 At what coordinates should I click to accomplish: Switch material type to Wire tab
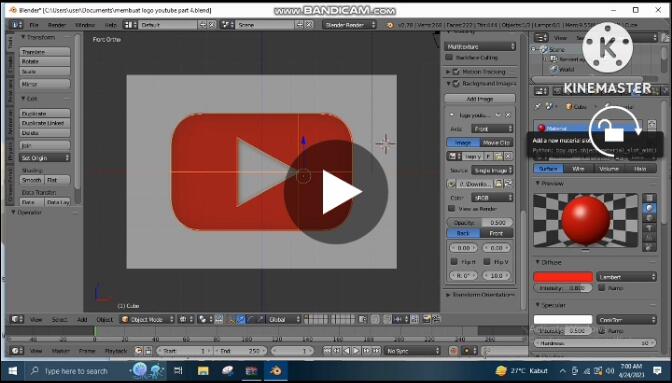(x=579, y=169)
